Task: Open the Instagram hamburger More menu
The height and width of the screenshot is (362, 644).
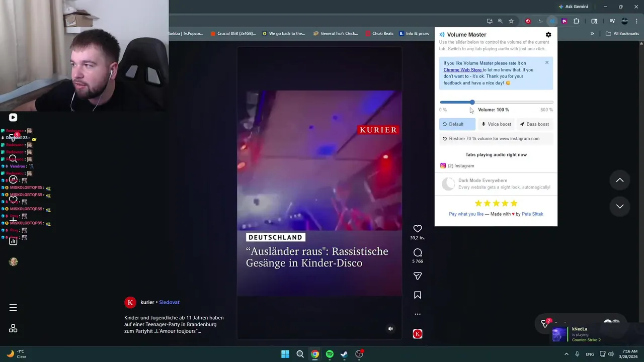Action: (x=13, y=307)
